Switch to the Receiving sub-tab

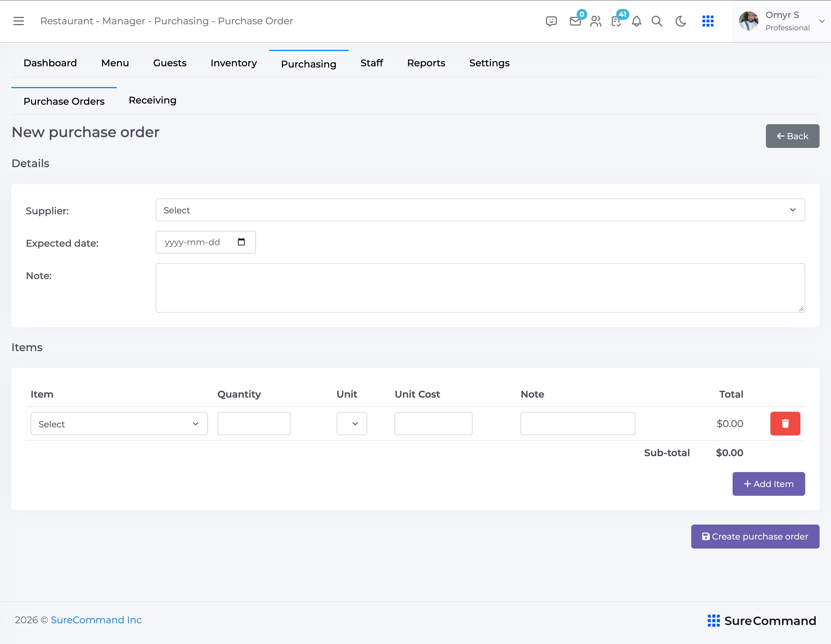153,100
